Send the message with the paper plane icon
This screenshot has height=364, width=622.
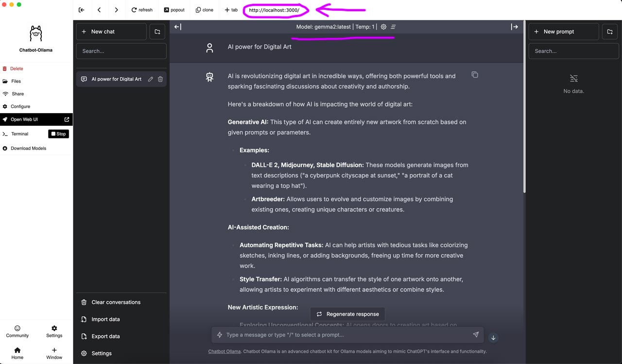point(476,334)
